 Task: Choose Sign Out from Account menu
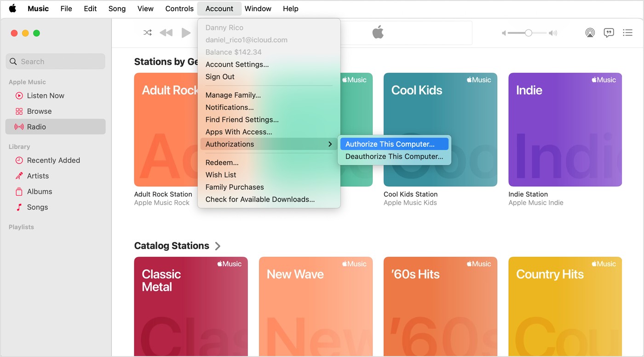269,77
